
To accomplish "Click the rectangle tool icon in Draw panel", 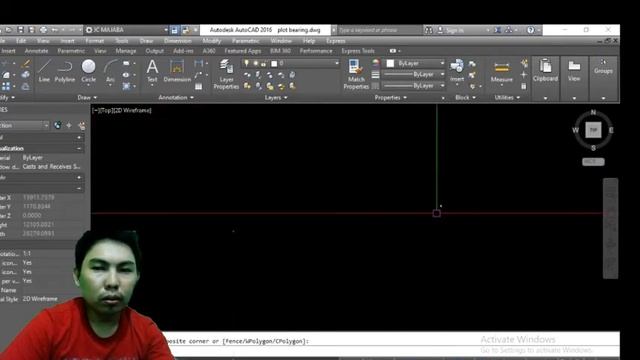I will tap(126, 63).
